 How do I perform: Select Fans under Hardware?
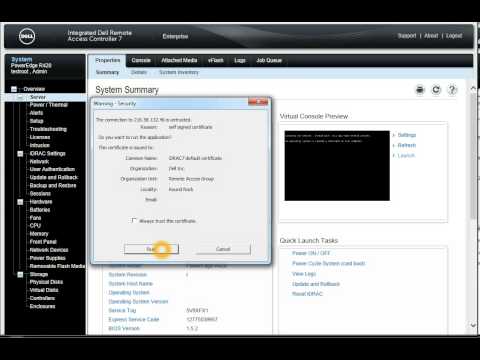point(35,218)
